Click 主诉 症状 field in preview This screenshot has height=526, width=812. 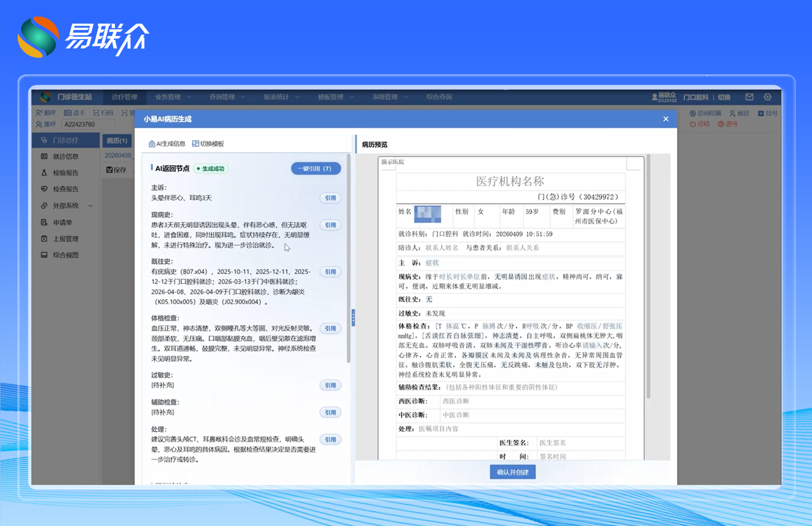click(432, 263)
